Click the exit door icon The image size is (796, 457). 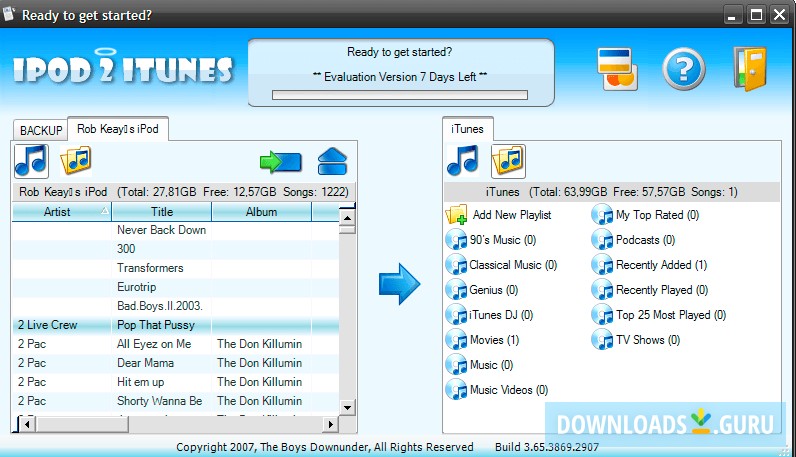[750, 69]
